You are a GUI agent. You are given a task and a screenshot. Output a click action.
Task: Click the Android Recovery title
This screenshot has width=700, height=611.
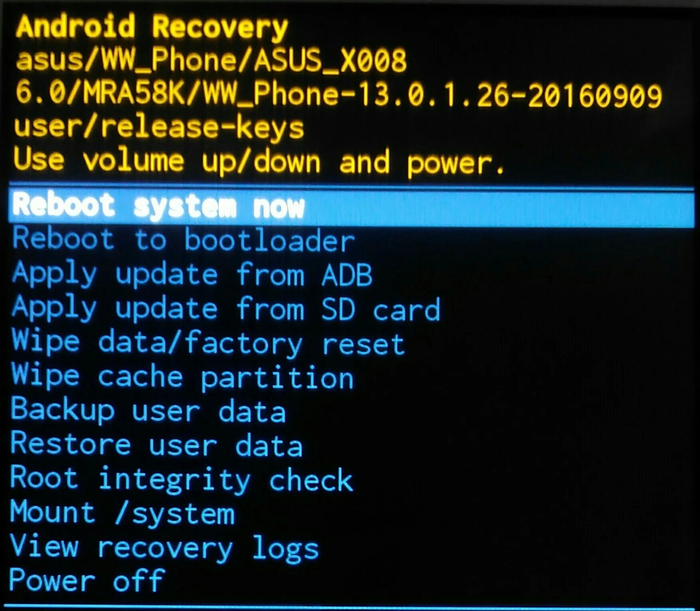[152, 27]
